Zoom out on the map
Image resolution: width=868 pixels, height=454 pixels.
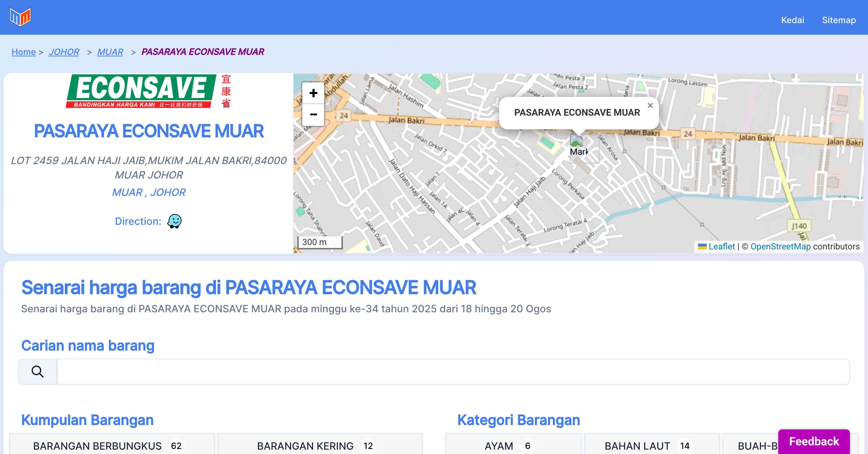313,115
